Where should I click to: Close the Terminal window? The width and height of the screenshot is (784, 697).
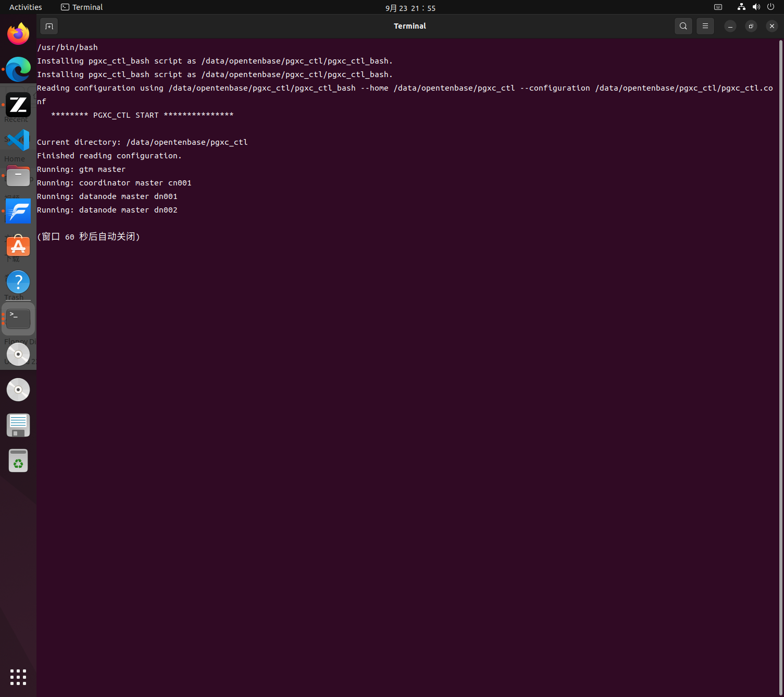(772, 26)
